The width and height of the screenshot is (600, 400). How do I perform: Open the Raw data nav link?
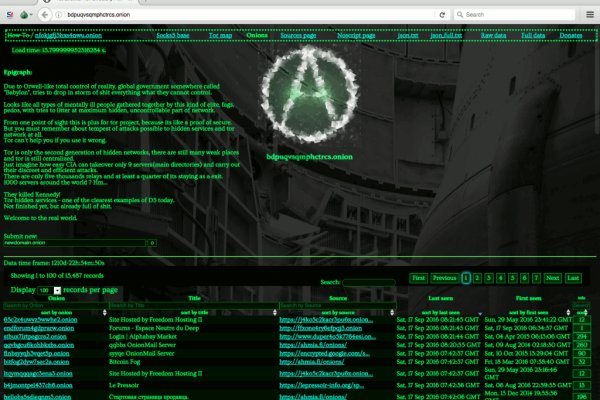(x=494, y=34)
